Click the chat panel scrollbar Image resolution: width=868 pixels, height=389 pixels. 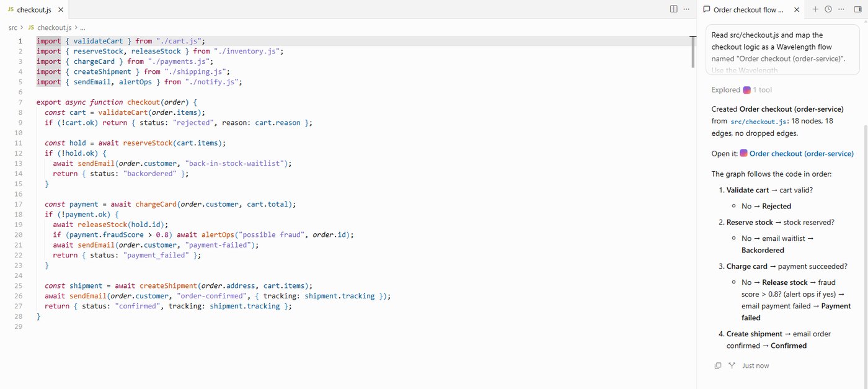click(x=864, y=248)
